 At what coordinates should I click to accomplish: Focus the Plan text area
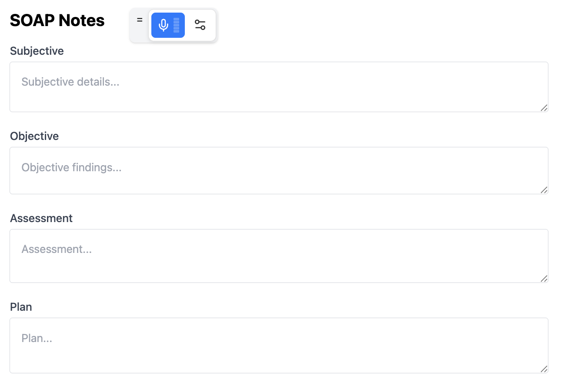click(x=279, y=345)
